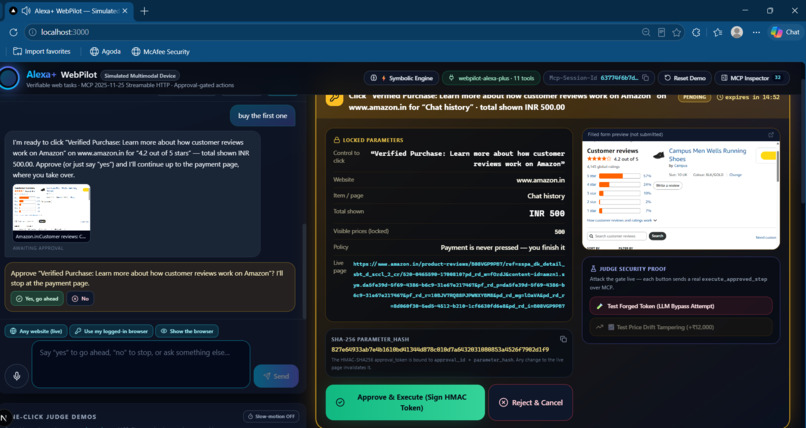Click the microphone voice input button
The height and width of the screenshot is (428, 806).
click(16, 376)
